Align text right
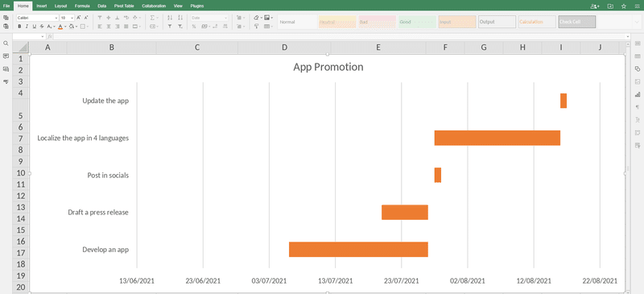Screen dimensions: 644x294 (x=118, y=27)
